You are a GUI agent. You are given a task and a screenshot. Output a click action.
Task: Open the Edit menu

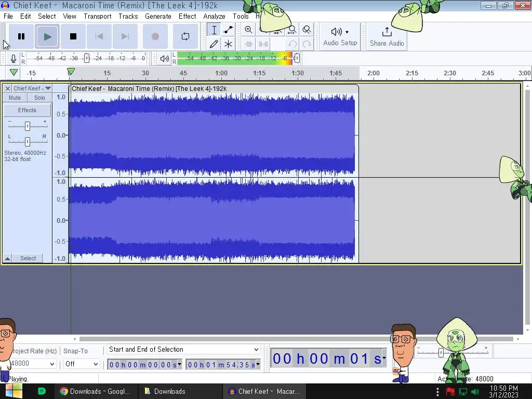click(x=25, y=16)
